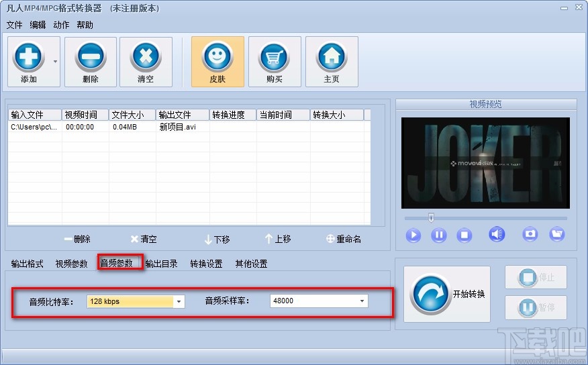The image size is (588, 365).
Task: Minimize the converter window
Action: point(565,8)
